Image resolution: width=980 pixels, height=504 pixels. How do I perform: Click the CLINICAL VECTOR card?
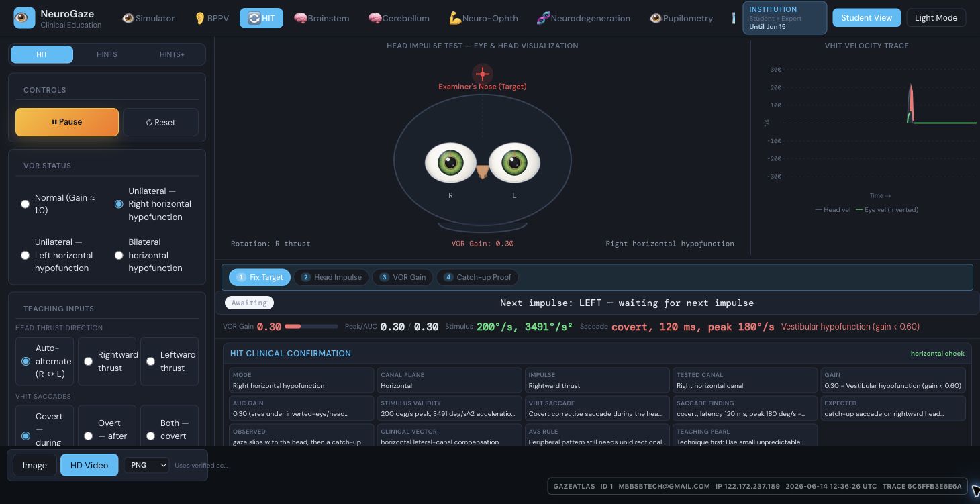pyautogui.click(x=449, y=435)
